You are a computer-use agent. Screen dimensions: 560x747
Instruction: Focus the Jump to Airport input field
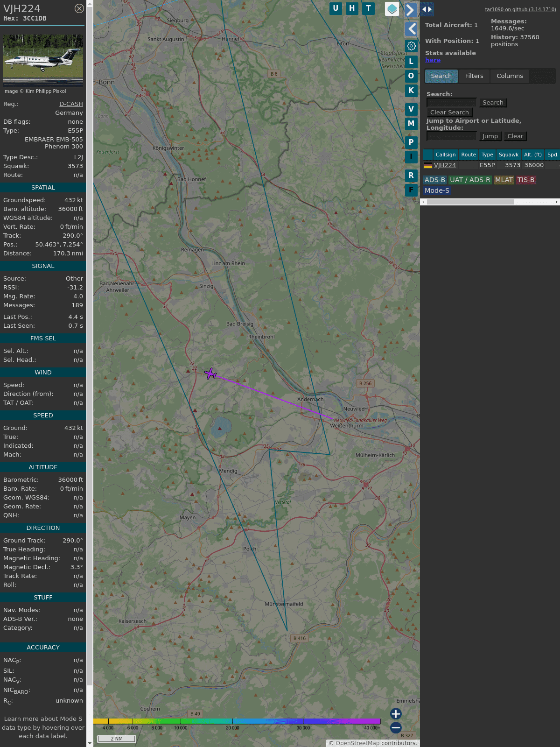[x=451, y=136]
